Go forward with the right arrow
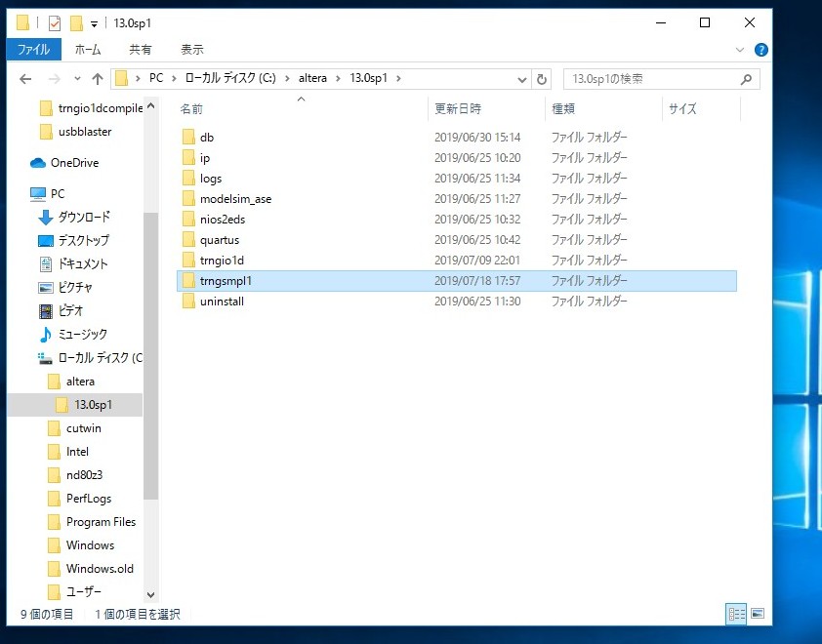The width and height of the screenshot is (822, 644). click(54, 79)
